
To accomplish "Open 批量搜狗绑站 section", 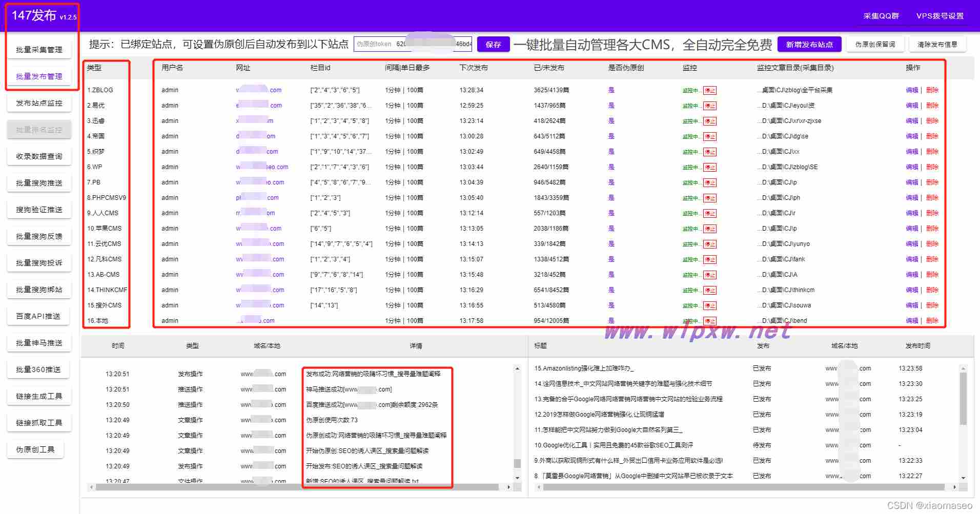I will click(x=39, y=290).
